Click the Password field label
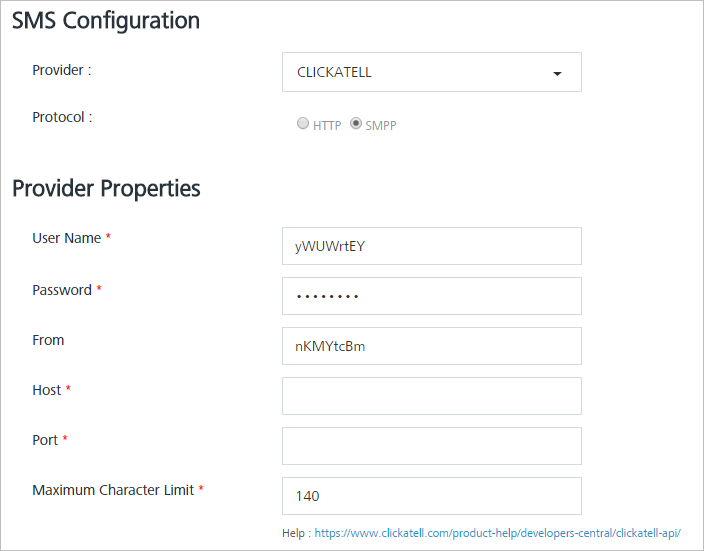This screenshot has height=551, width=704. pos(62,290)
